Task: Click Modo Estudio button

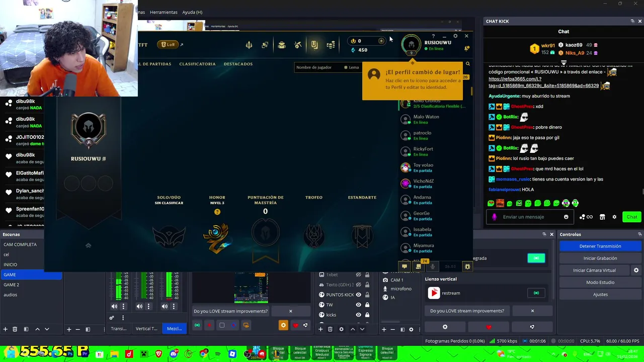Action: pos(600,282)
